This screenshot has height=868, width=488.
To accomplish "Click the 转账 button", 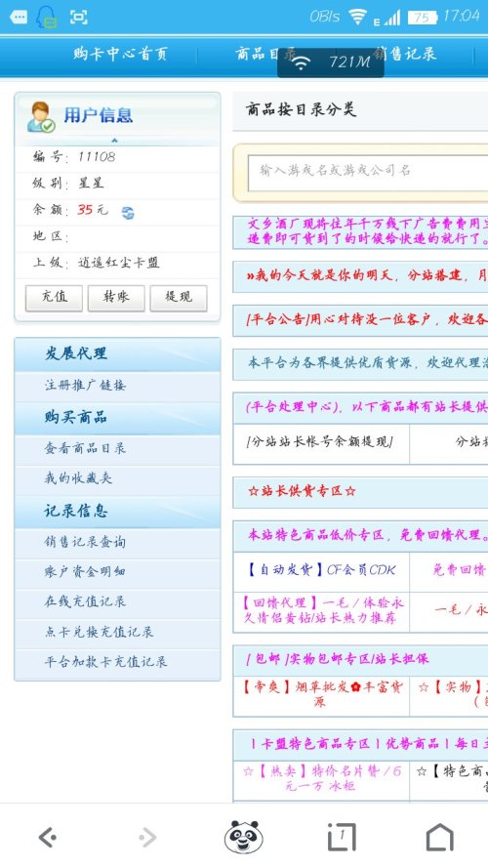I will coord(116,298).
